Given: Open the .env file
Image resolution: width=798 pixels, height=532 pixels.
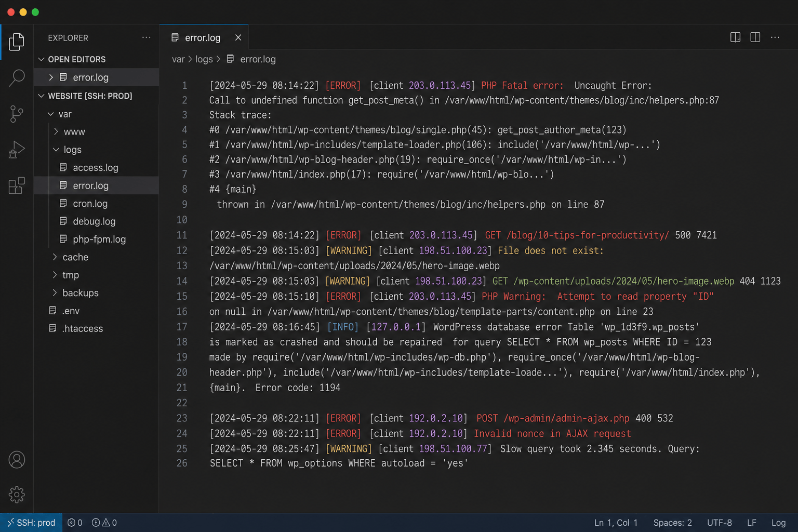Looking at the screenshot, I should tap(96, 310).
